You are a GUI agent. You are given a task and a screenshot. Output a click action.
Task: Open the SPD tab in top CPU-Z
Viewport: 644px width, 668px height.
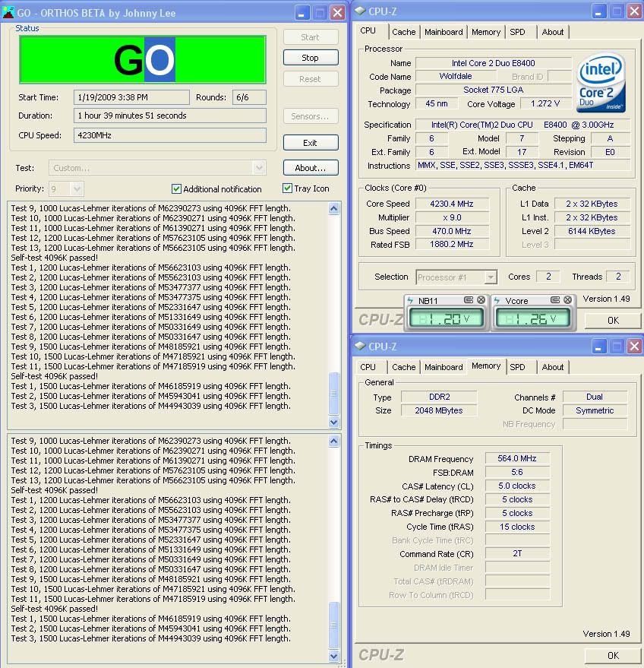point(517,32)
